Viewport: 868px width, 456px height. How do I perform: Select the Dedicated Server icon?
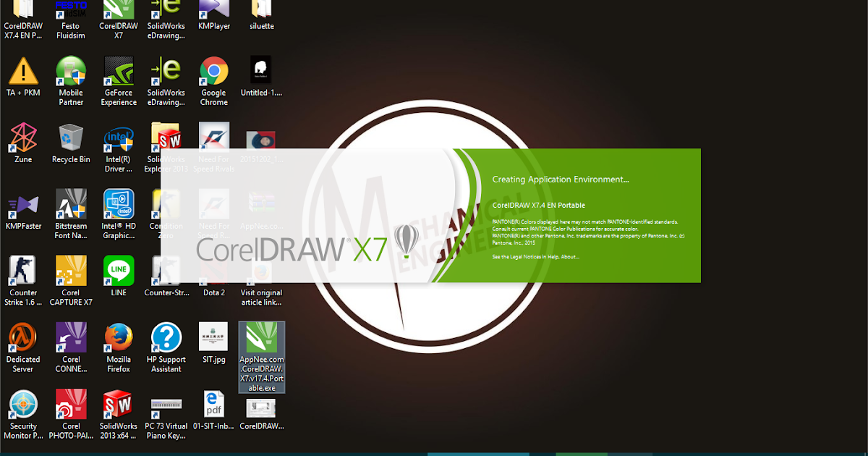coord(23,347)
